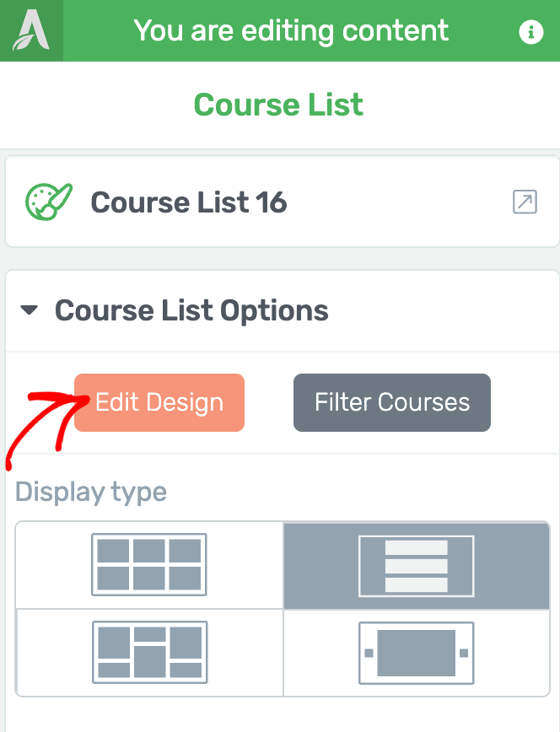Click the Course List 16 template card
This screenshot has width=560, height=732.
283,202
